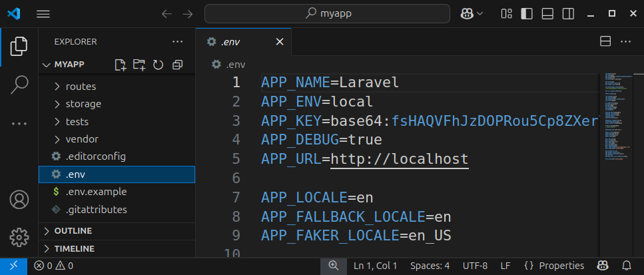644x275 pixels.
Task: Open the Explorer view in activity bar
Action: point(19,46)
